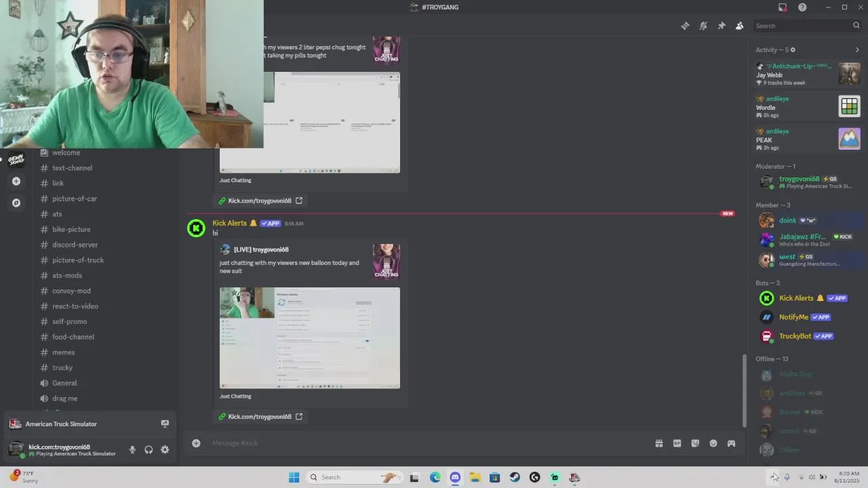The image size is (868, 488).
Task: Open the emoji picker
Action: point(713,443)
